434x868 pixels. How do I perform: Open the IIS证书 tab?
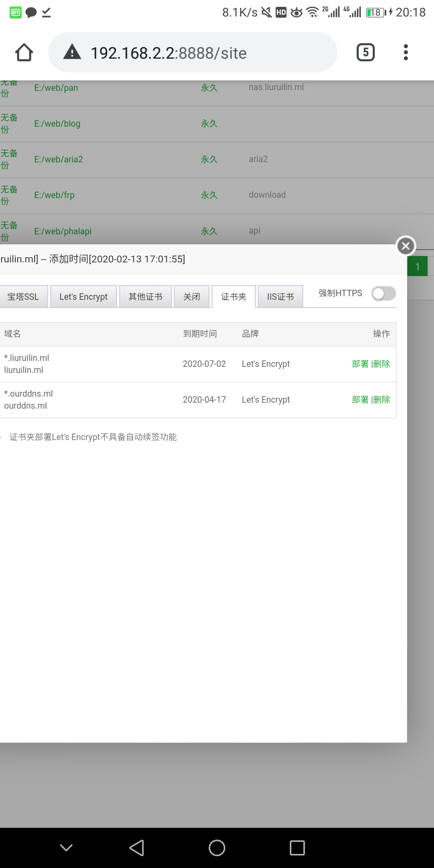(x=280, y=297)
